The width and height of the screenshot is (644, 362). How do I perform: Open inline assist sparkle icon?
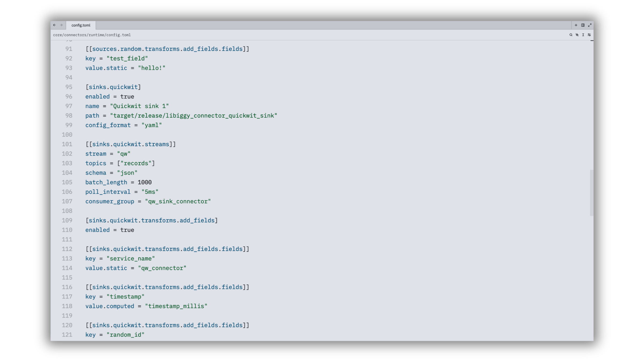tap(577, 35)
